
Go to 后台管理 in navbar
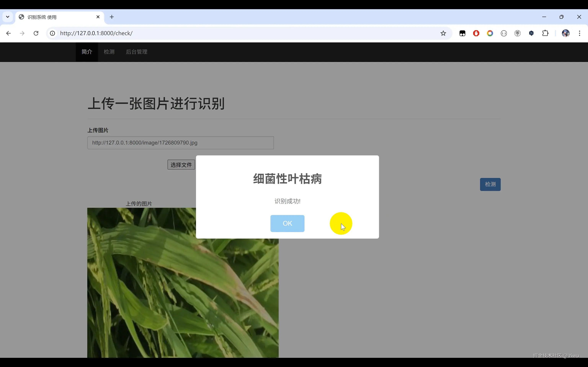tap(136, 52)
